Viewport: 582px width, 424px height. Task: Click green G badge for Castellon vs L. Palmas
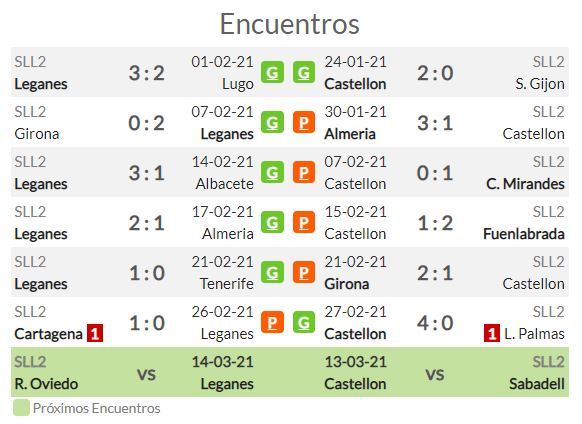click(x=304, y=322)
